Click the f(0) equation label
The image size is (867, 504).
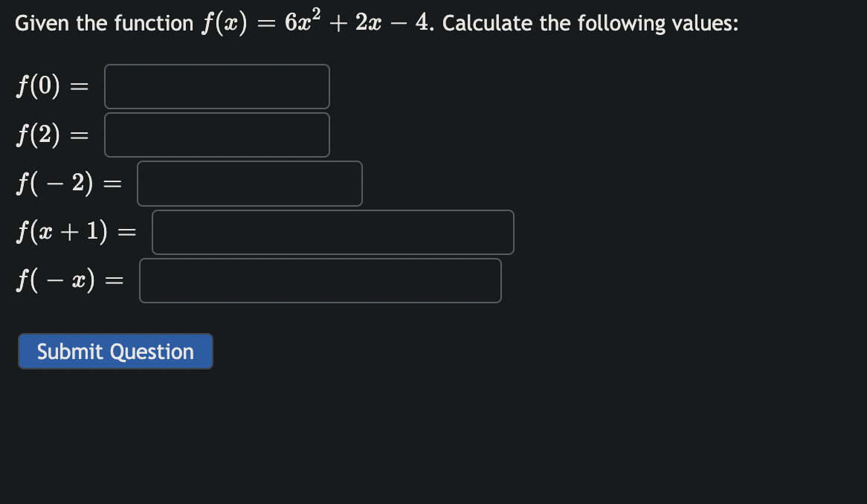pyautogui.click(x=52, y=86)
